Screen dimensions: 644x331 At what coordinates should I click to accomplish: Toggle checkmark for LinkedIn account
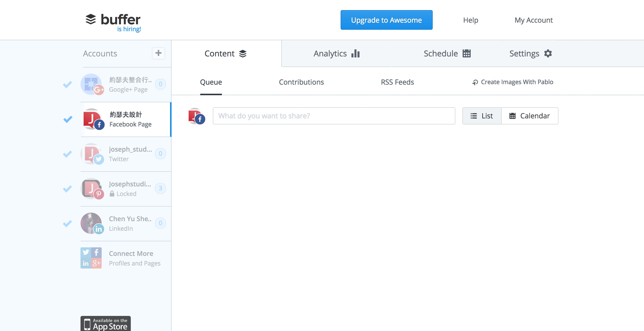tap(67, 223)
